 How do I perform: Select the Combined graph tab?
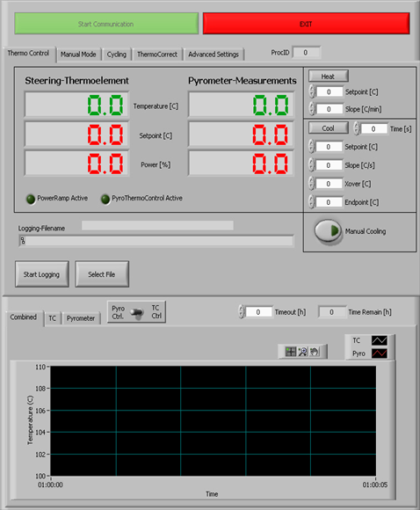tap(24, 317)
